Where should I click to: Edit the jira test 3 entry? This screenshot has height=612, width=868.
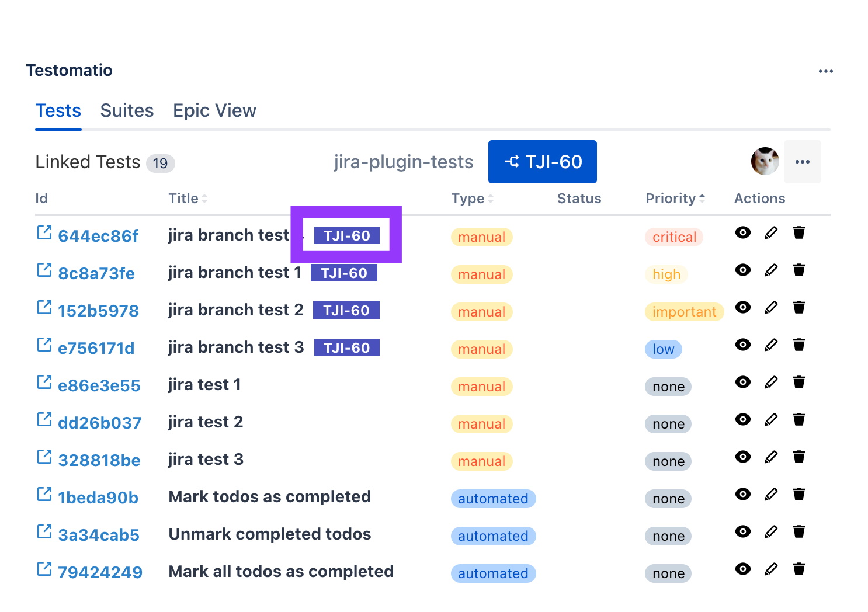771,457
